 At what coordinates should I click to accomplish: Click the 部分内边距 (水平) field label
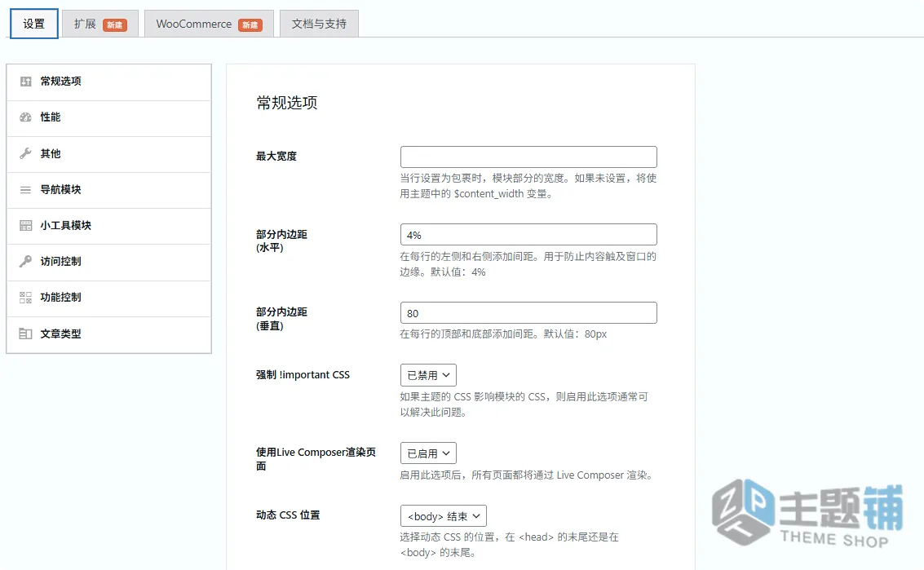[x=281, y=241]
